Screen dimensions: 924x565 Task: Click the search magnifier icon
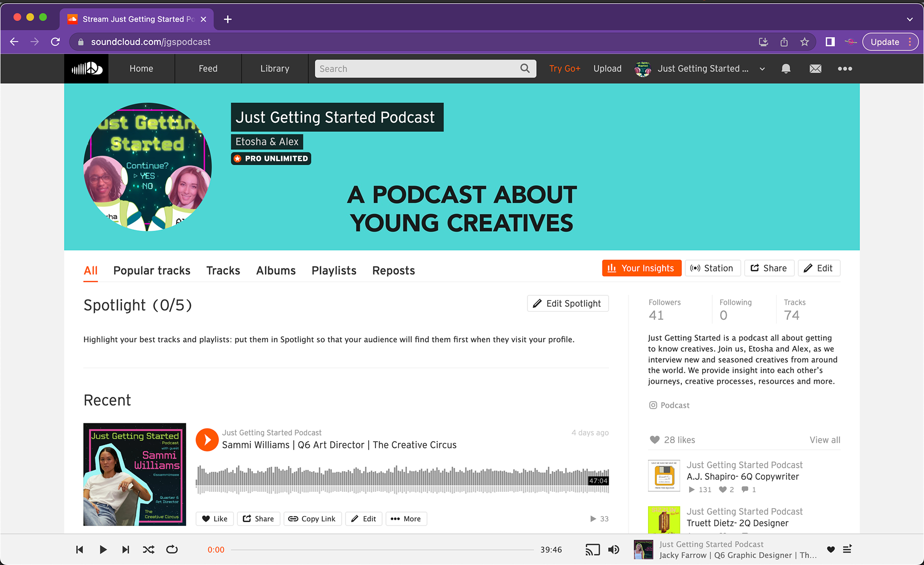pyautogui.click(x=525, y=68)
